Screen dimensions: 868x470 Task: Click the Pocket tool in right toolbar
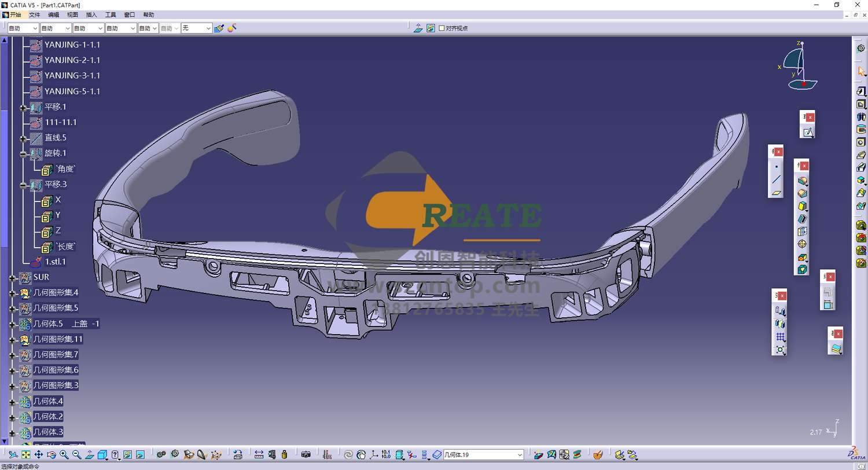point(860,104)
